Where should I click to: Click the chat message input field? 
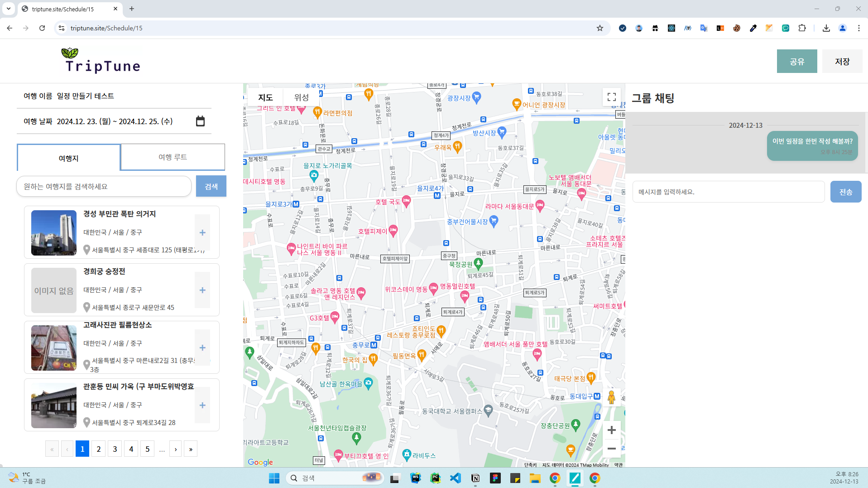pos(728,192)
